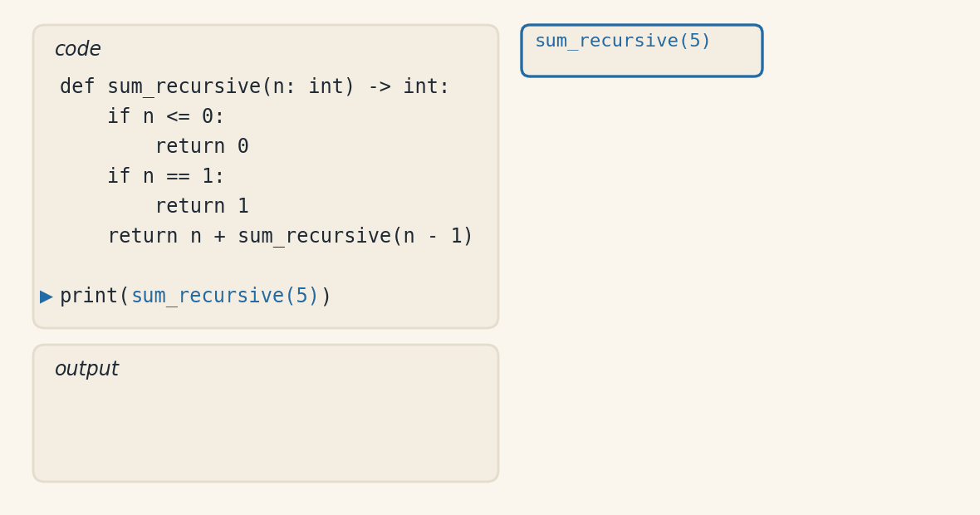
Task: Click the 'if n <= 0:' code line
Action: 165,116
